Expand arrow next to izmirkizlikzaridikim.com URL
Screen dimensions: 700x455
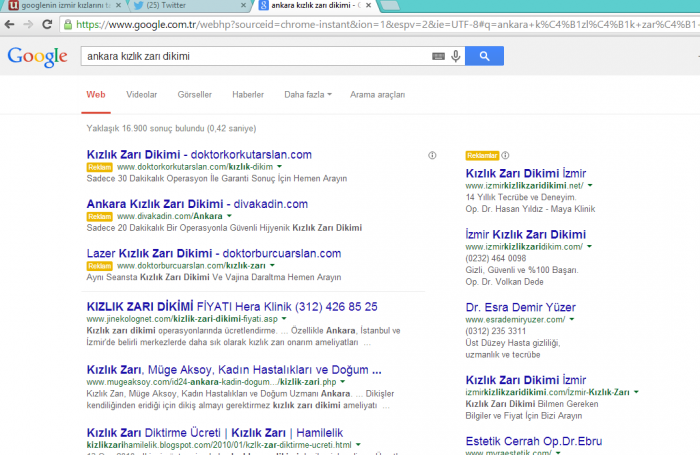[589, 246]
